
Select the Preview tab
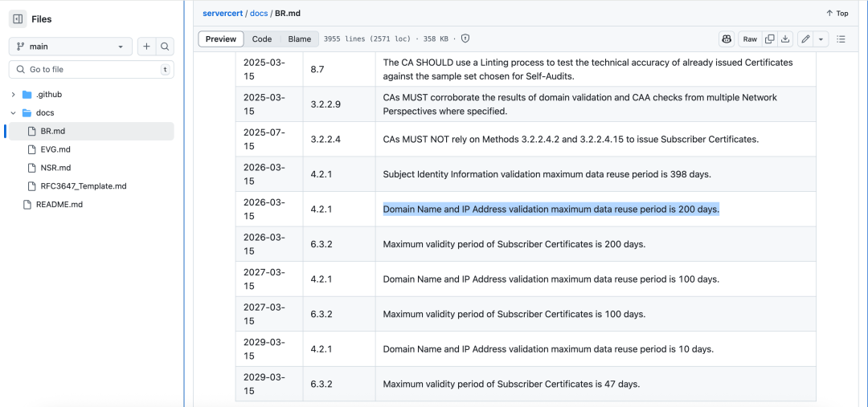[221, 39]
